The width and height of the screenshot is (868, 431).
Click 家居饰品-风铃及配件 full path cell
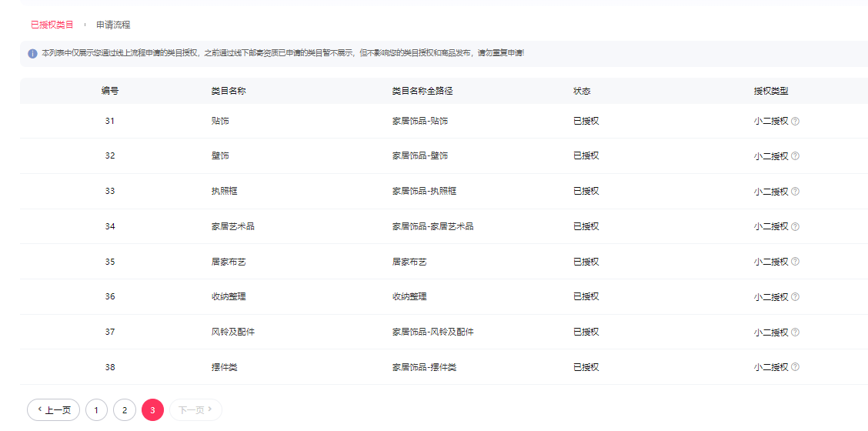click(432, 332)
